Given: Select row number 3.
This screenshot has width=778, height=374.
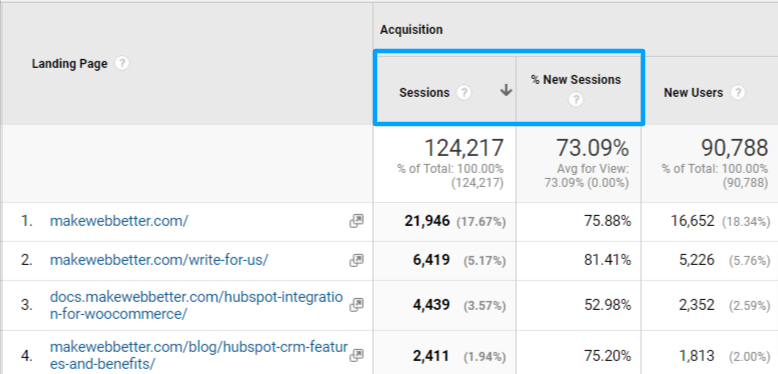Looking at the screenshot, I should click(x=27, y=305).
